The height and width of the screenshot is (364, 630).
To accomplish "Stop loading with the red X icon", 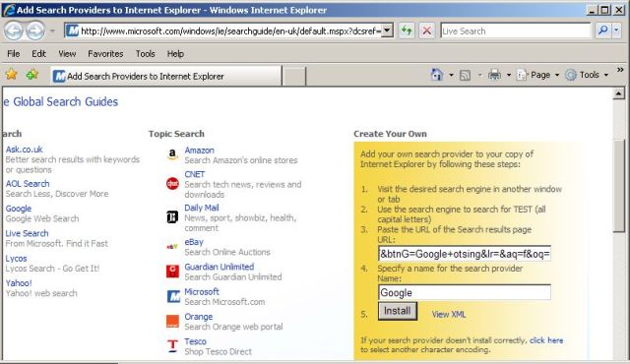I will coord(426,30).
